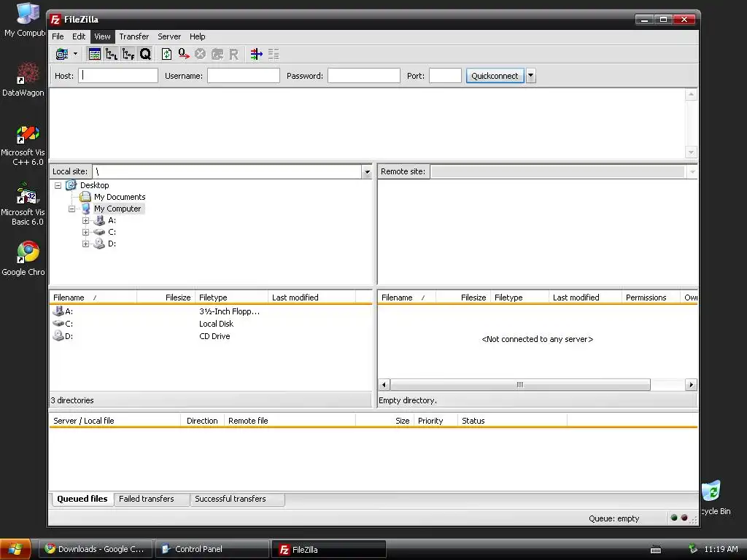Expand the D: drive tree node
Screen dimensions: 747x560
[86, 244]
